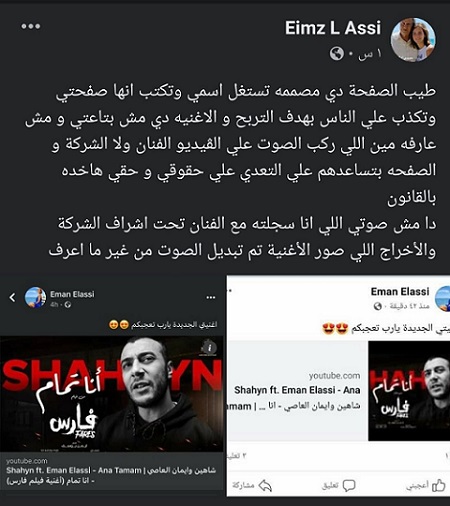The height and width of the screenshot is (506, 450).
Task: Click the youtube.com link in the white post
Action: click(x=334, y=376)
